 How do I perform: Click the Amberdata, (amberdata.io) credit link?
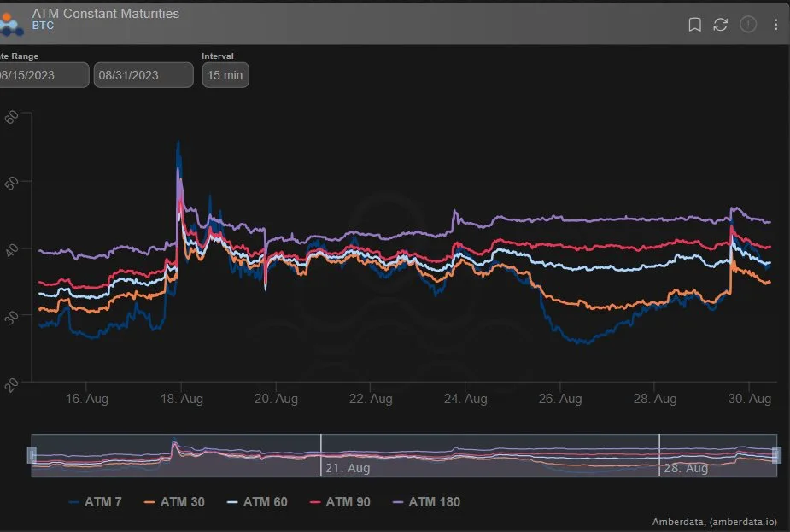[715, 522]
